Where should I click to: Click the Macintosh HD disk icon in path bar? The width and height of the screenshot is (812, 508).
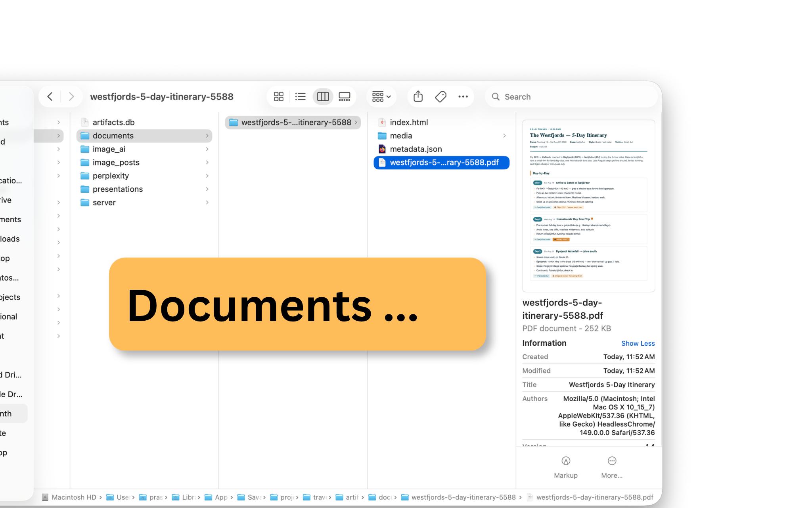click(x=45, y=497)
